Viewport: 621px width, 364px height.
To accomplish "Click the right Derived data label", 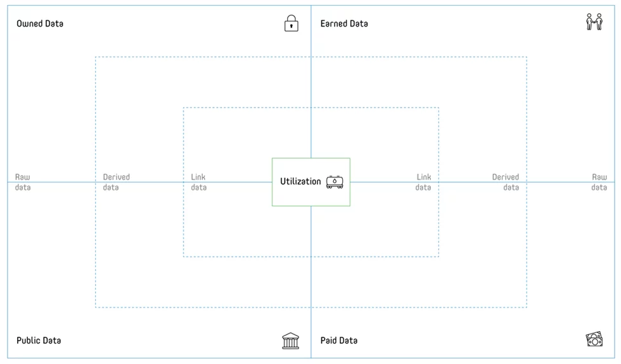I will tap(506, 182).
